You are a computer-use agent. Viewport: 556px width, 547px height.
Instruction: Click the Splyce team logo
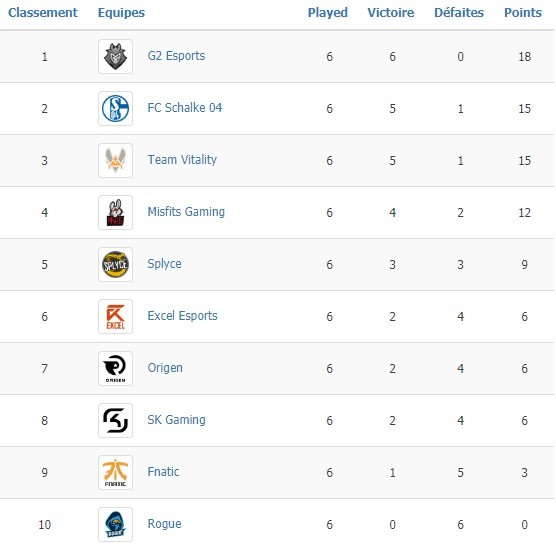(115, 264)
